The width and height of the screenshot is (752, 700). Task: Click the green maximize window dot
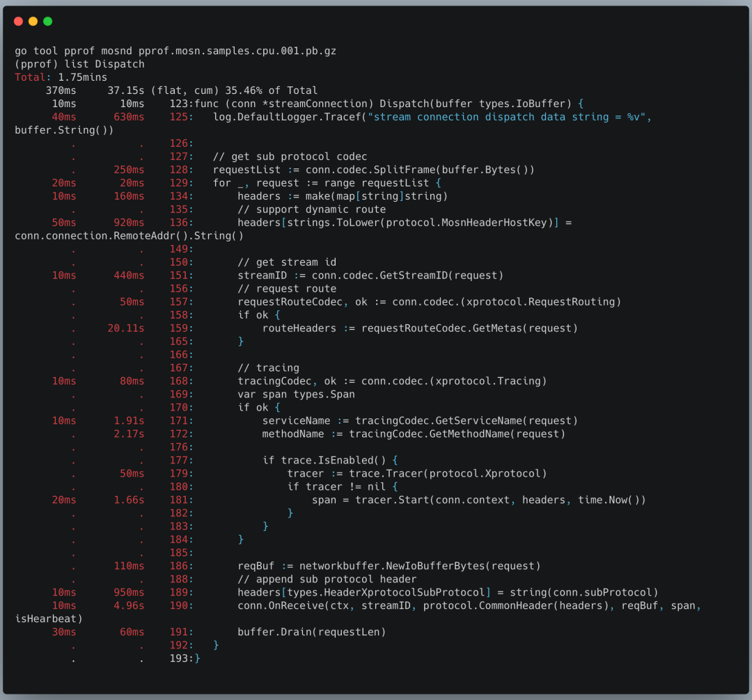(x=48, y=22)
